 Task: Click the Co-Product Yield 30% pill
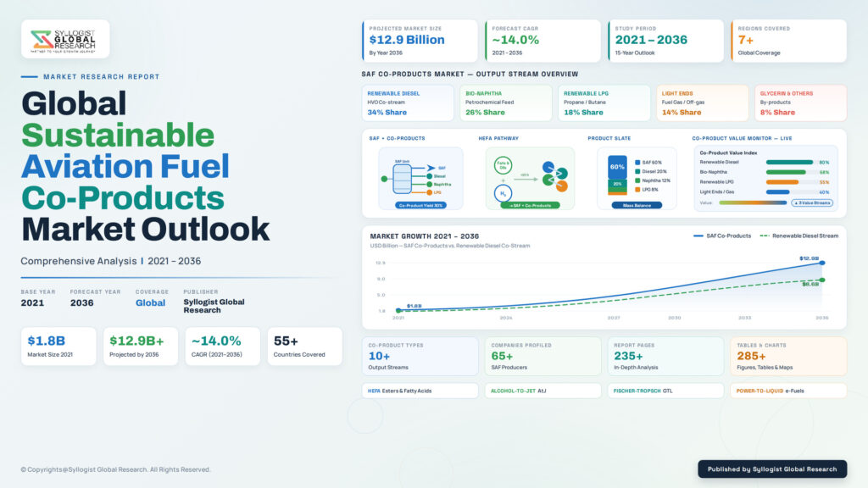point(420,205)
